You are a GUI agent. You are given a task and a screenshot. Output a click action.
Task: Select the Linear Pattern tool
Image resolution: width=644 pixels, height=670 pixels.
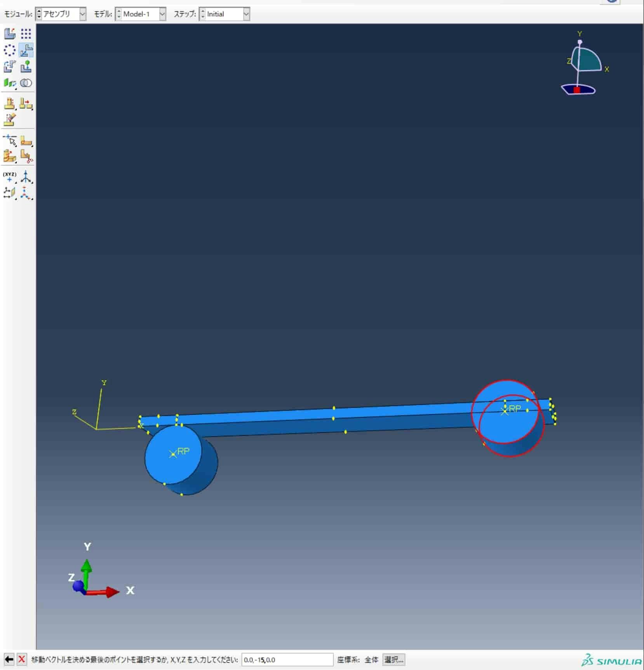[x=26, y=34]
